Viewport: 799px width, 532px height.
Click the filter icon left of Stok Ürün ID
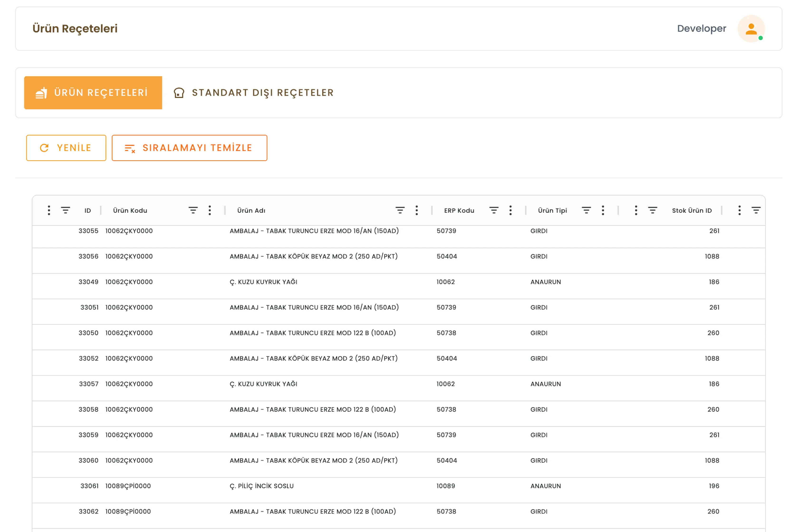coord(652,210)
